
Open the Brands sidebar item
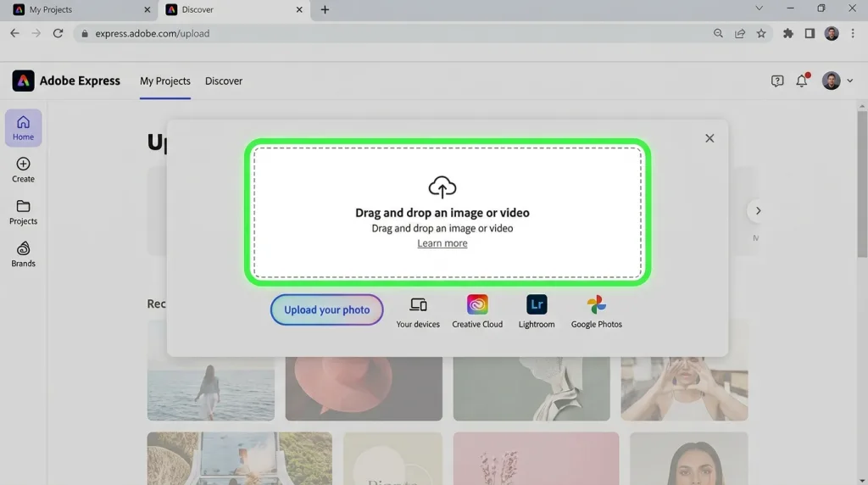23,254
